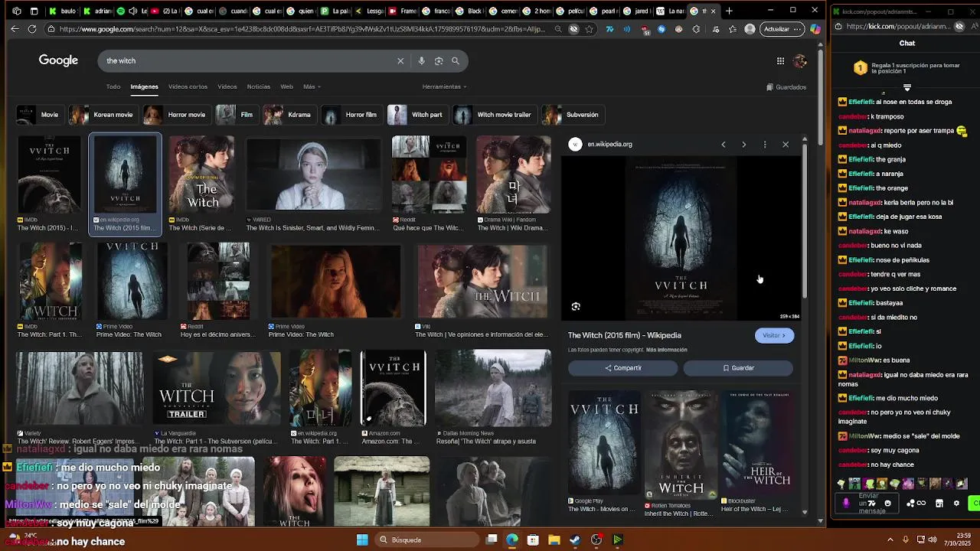The height and width of the screenshot is (551, 980).
Task: Close the image preview panel
Action: (x=785, y=144)
